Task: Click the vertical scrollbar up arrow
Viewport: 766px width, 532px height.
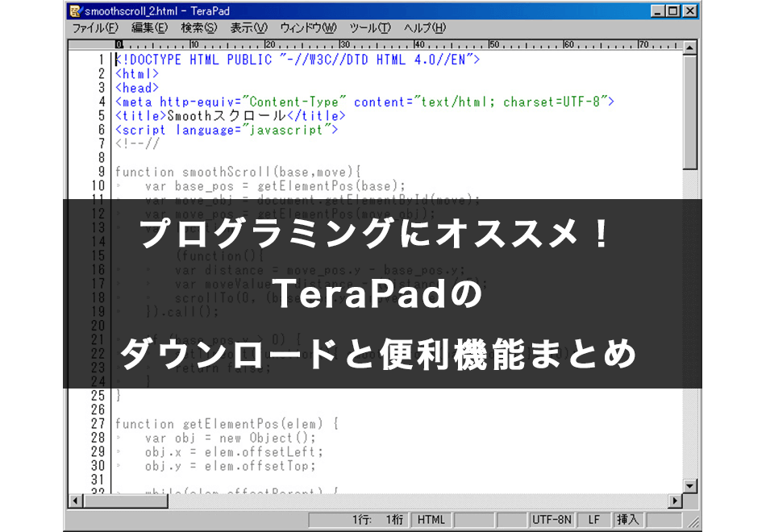Action: pos(689,48)
